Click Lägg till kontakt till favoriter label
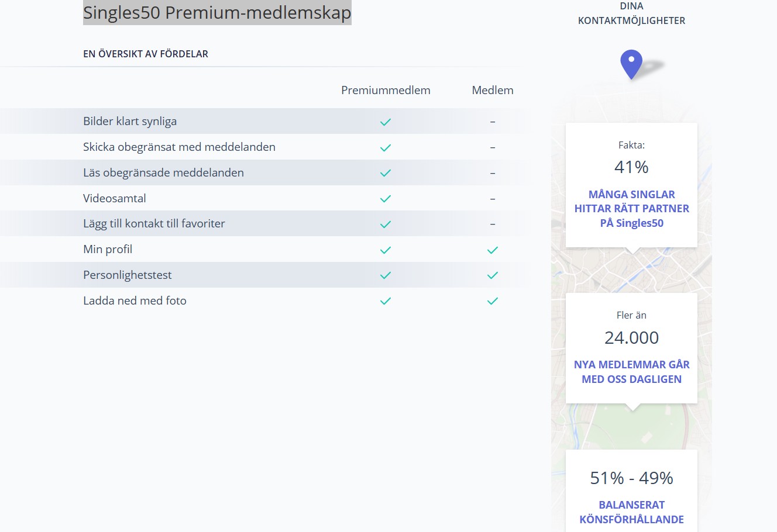This screenshot has height=532, width=777. [154, 224]
